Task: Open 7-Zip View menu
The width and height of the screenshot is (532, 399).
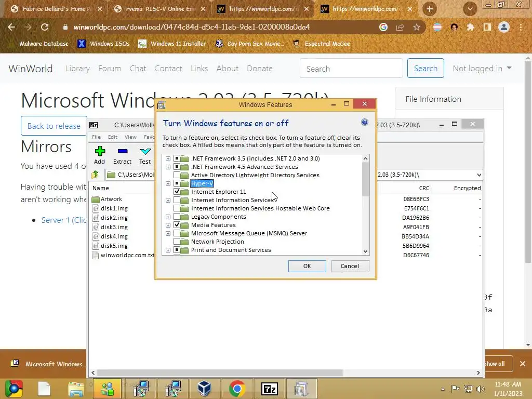Action: pyautogui.click(x=130, y=137)
